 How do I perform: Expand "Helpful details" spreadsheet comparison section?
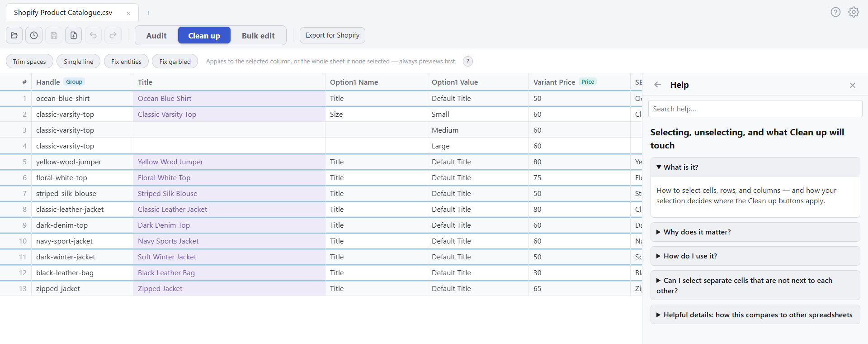(x=755, y=315)
